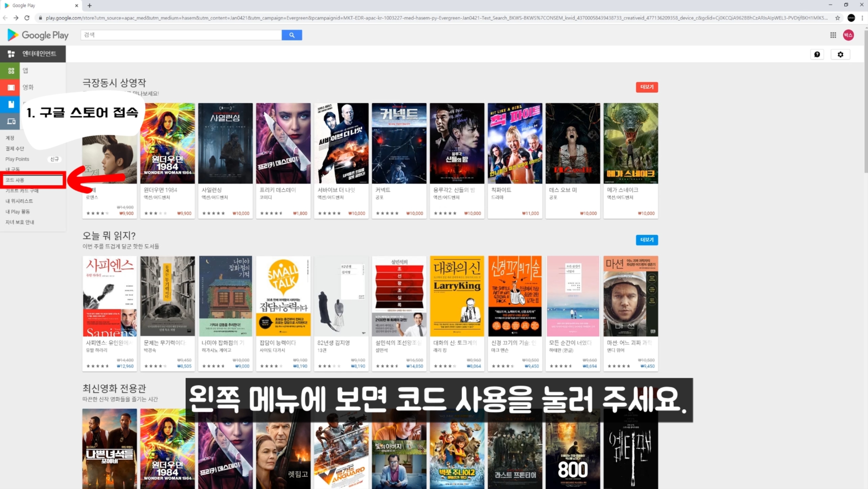Open the 결제 수단 sidebar link

coord(15,149)
